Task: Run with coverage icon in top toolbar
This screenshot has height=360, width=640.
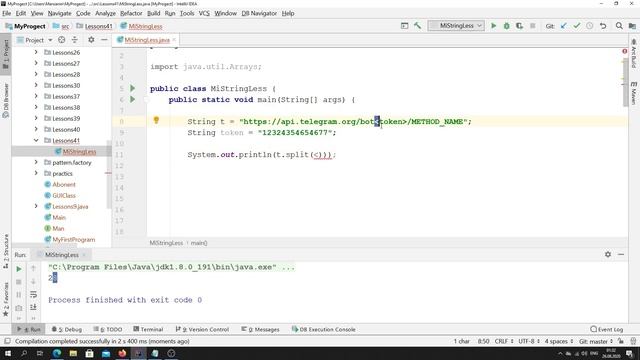Action: (x=519, y=26)
